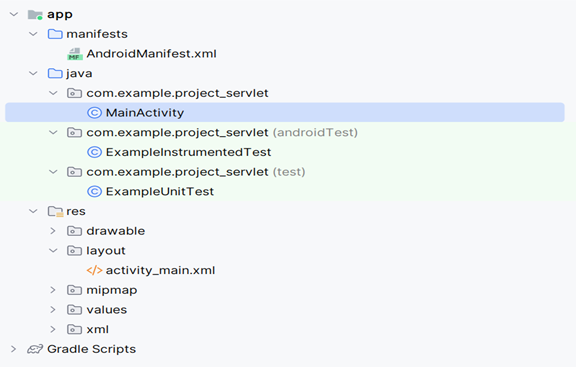This screenshot has height=367, width=576.
Task: Click the res resource folder icon
Action: tap(55, 212)
